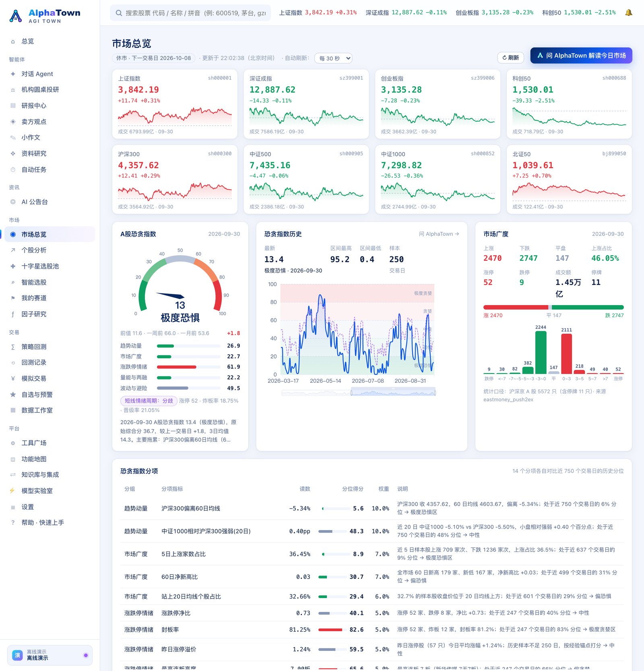Click 研报中心 sidebar icon
This screenshot has width=644, height=671.
tap(13, 106)
